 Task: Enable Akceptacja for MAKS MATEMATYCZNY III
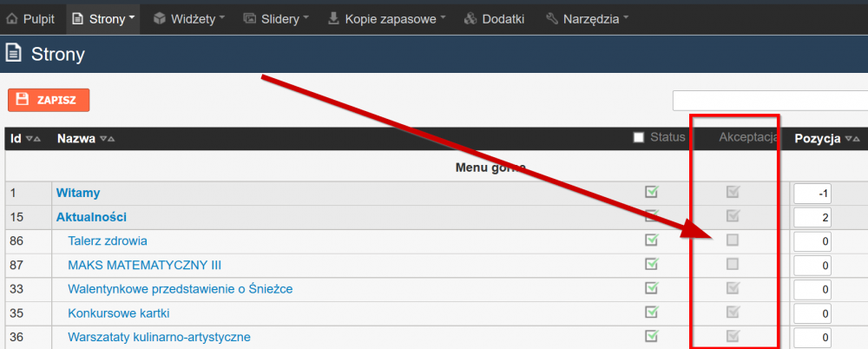(733, 264)
